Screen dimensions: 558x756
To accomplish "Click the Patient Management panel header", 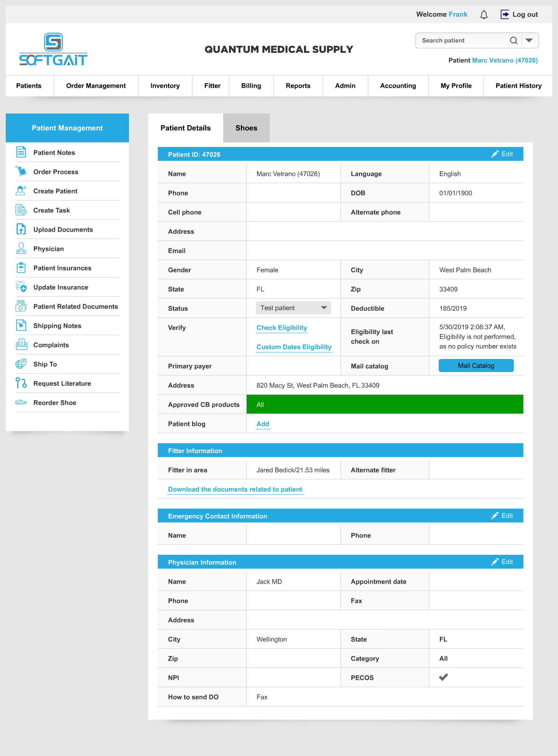I will tap(67, 128).
